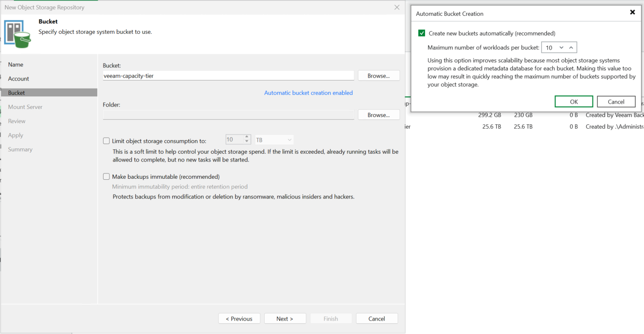Click the Bucket name input field

tap(229, 76)
